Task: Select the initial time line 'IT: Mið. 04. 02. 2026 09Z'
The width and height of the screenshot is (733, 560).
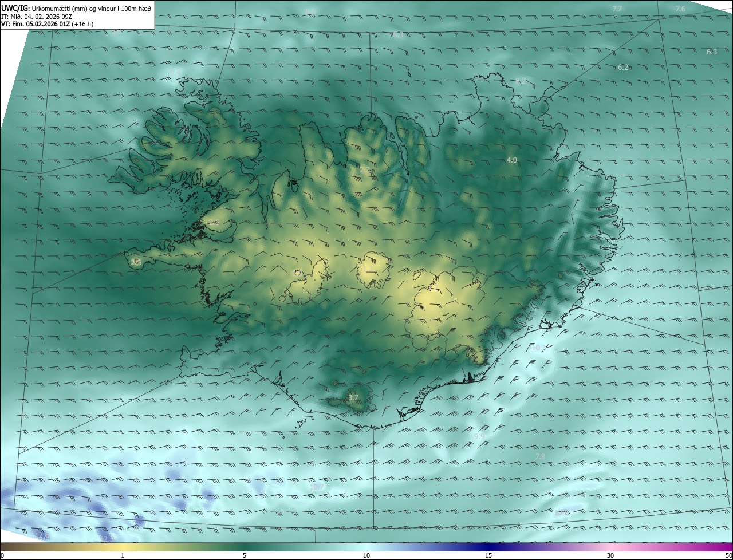Action: [x=36, y=17]
